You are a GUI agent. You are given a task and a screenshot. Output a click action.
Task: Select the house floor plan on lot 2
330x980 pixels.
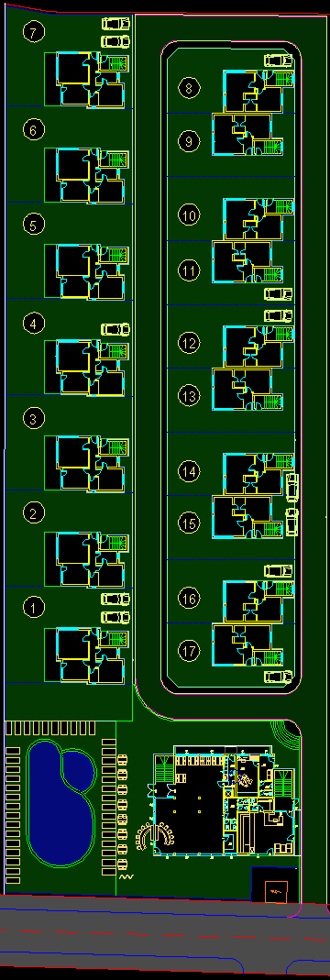[93, 560]
